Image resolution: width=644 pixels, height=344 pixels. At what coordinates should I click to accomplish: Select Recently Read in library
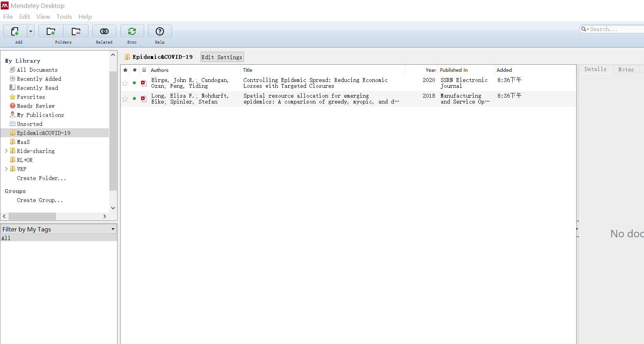(x=37, y=88)
